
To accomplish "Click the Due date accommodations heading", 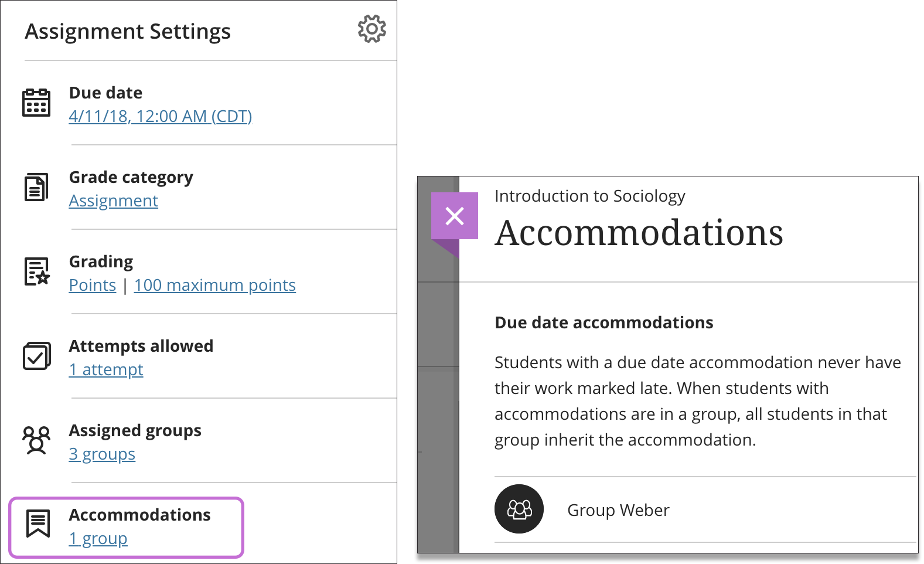I will click(604, 322).
